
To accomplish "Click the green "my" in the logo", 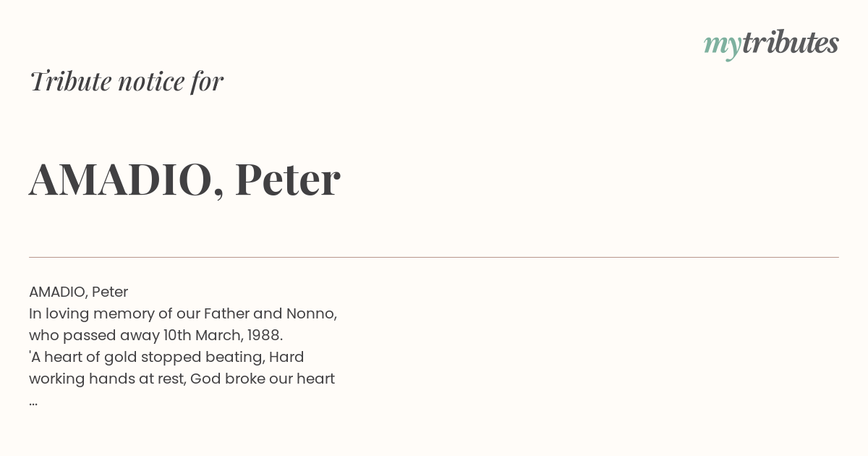I will tap(722, 46).
